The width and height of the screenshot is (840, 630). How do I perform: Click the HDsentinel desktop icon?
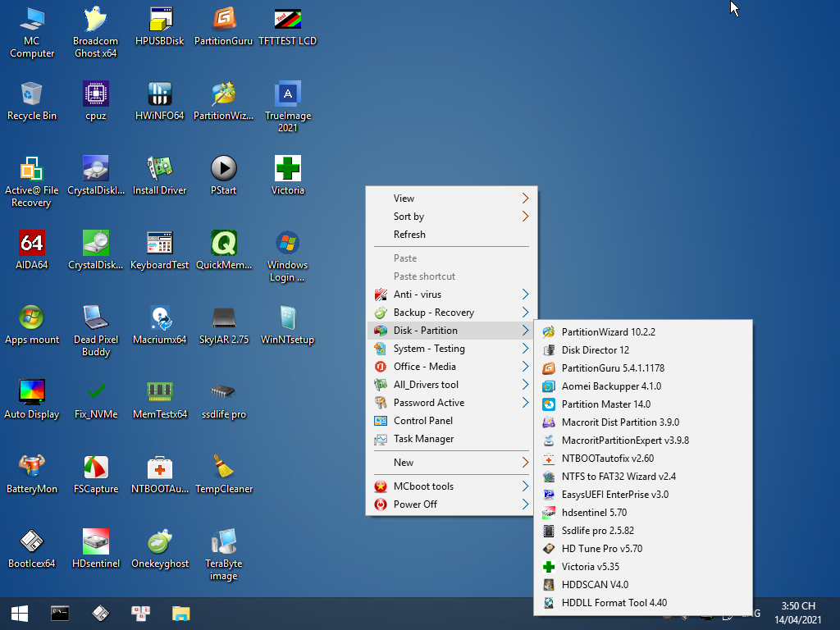[95, 549]
